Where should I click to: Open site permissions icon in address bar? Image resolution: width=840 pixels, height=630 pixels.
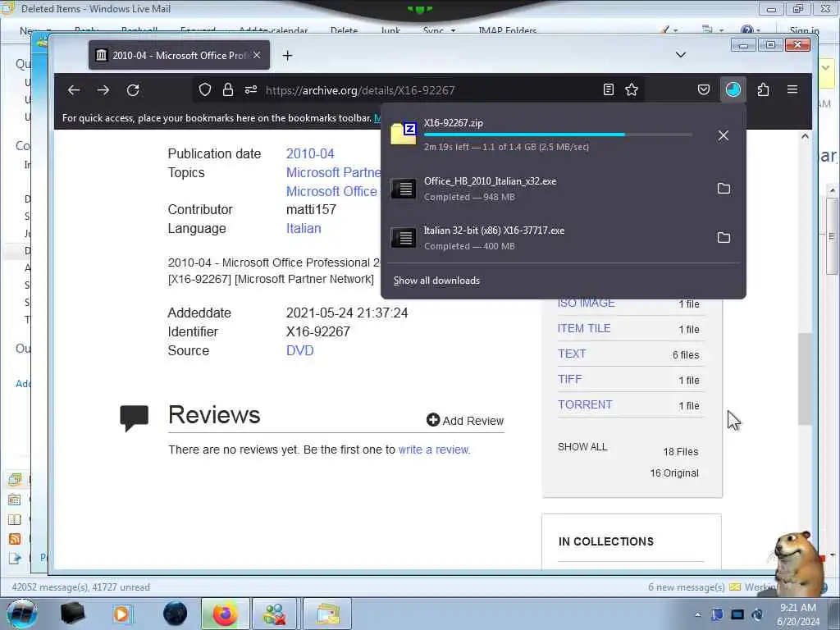pyautogui.click(x=251, y=89)
